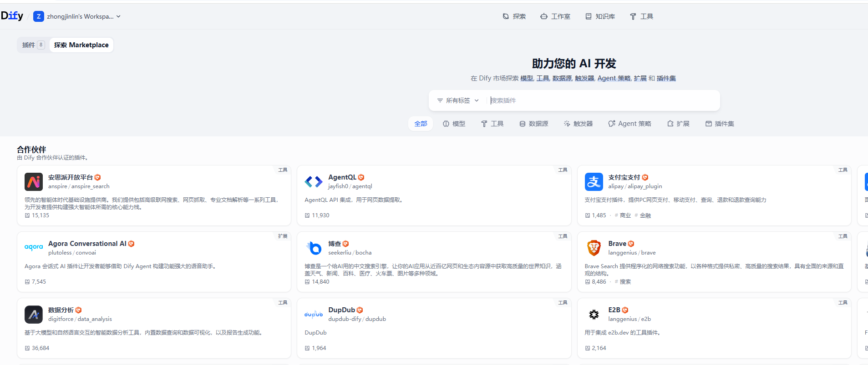Open the 数据分析 plugin icon
The image size is (868, 365).
[x=34, y=315]
